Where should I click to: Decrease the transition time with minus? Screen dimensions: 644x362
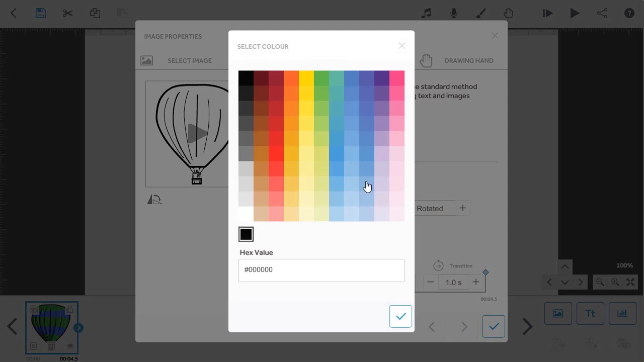pyautogui.click(x=431, y=283)
